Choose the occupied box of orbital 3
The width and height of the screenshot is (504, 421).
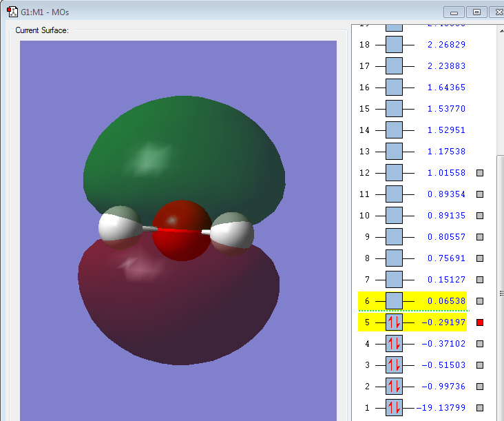click(394, 365)
